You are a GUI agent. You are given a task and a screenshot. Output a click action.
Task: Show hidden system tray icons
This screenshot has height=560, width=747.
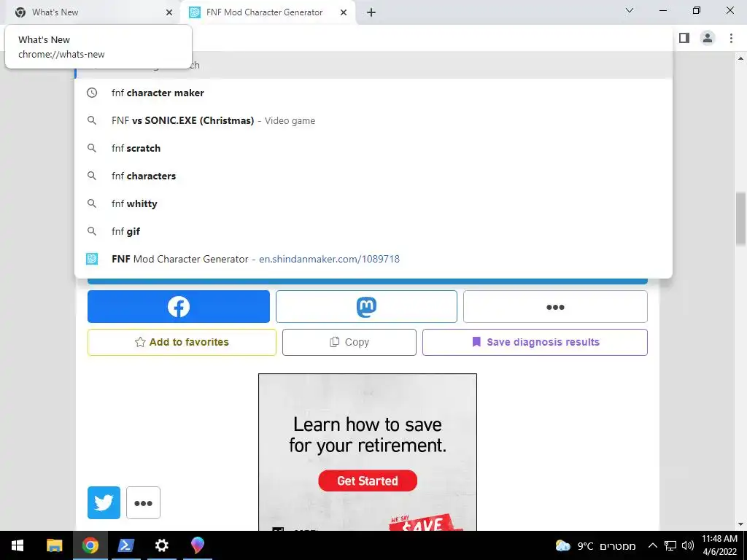coord(653,545)
